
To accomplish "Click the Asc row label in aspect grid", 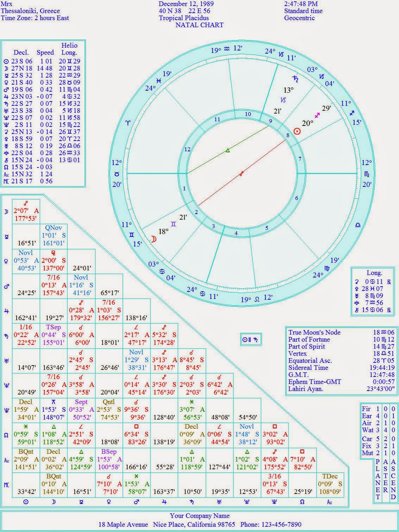I will pyautogui.click(x=6, y=460).
